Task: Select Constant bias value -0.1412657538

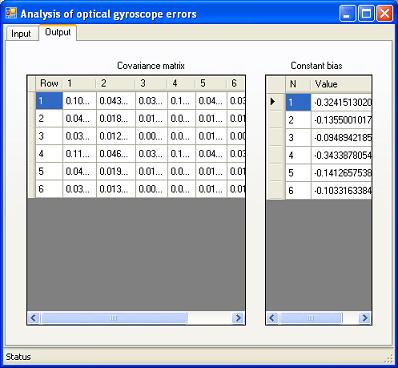Action: coord(341,173)
